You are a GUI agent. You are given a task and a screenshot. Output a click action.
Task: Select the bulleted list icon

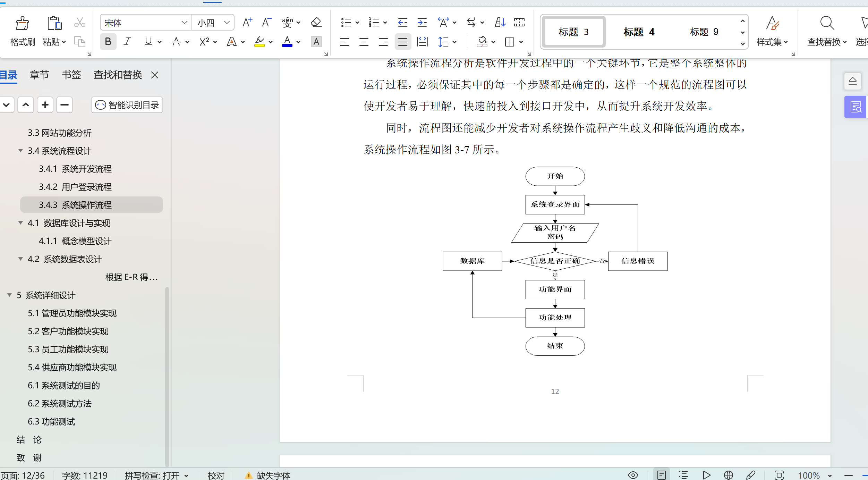347,22
